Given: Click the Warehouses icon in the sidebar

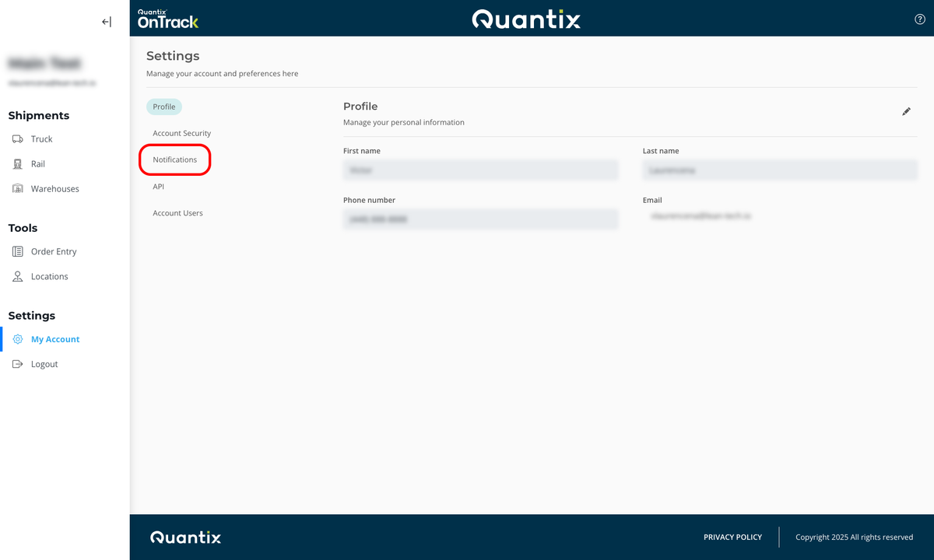Looking at the screenshot, I should coord(18,188).
